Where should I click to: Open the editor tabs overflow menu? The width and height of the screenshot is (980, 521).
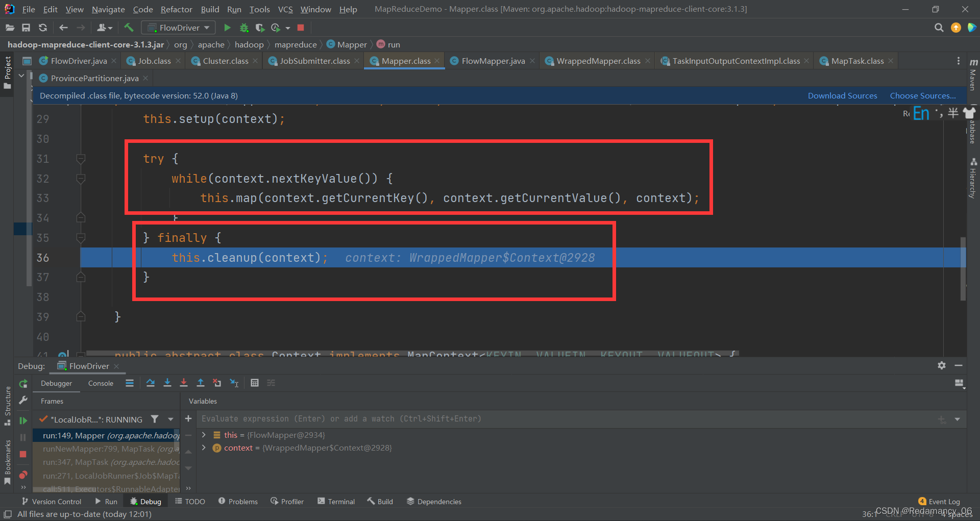pos(958,61)
